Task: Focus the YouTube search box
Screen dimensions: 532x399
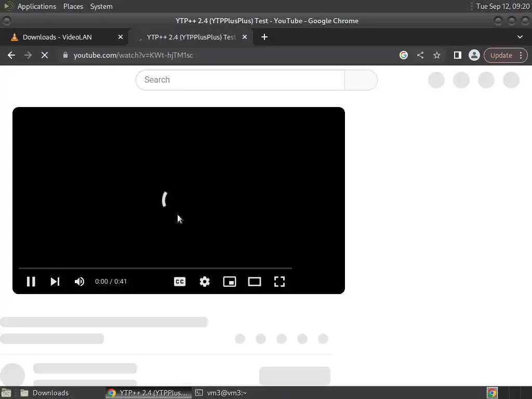Action: (x=240, y=79)
